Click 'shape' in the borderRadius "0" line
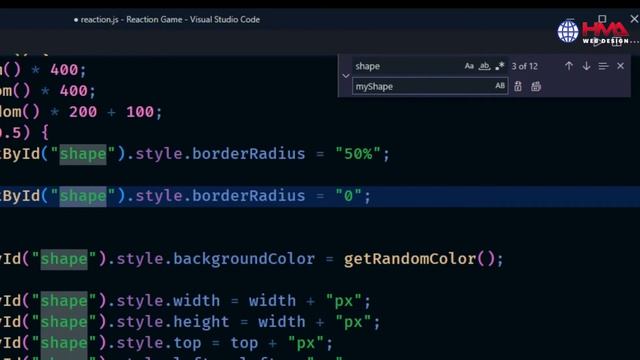The width and height of the screenshot is (640, 360). pyautogui.click(x=83, y=196)
